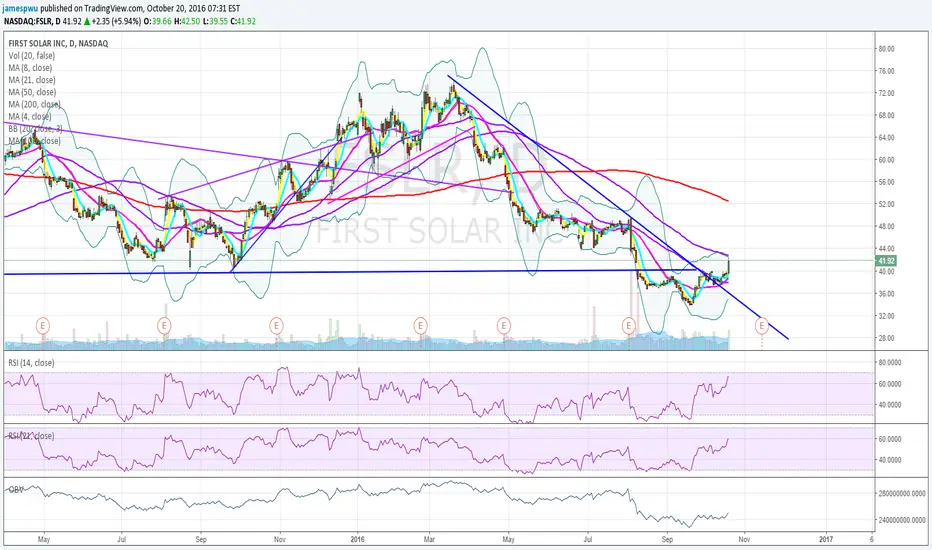Click the 240000000.0000 OBV axis label

[x=902, y=520]
